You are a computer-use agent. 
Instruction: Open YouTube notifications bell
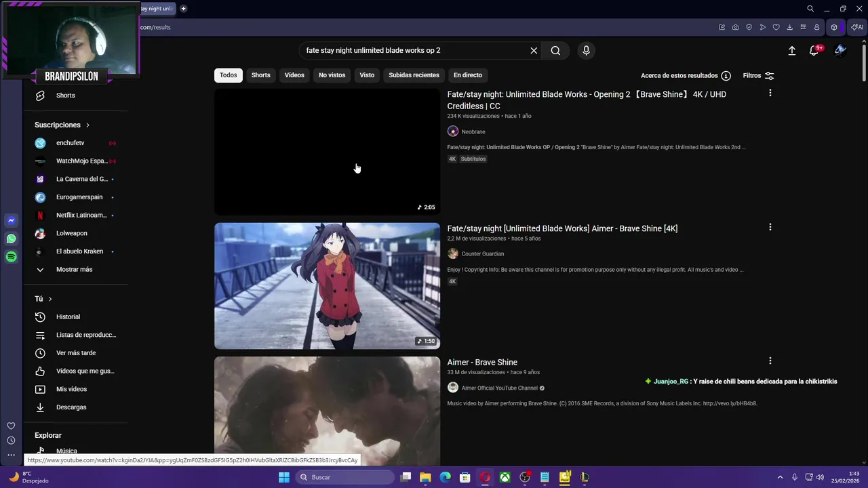click(x=814, y=50)
